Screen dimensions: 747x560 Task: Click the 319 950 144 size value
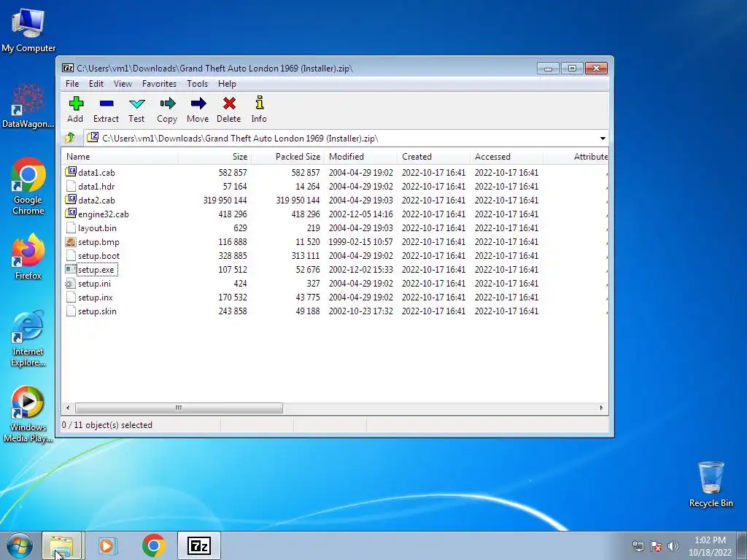pos(225,200)
